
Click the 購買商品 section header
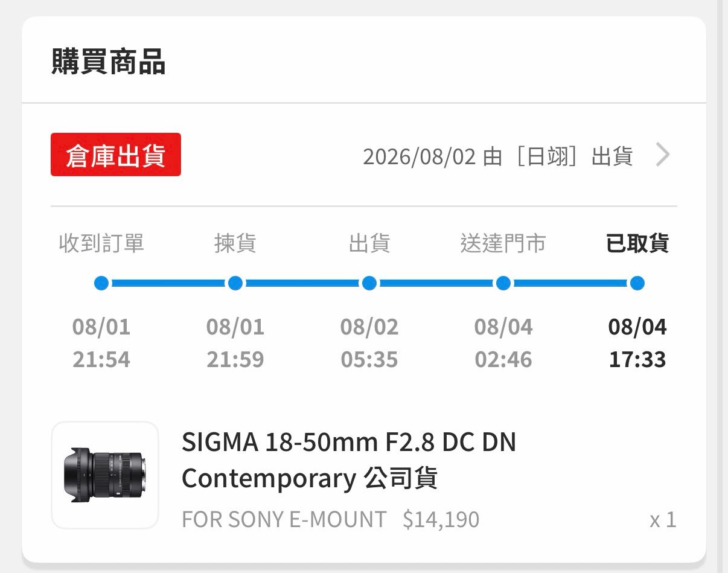[109, 62]
